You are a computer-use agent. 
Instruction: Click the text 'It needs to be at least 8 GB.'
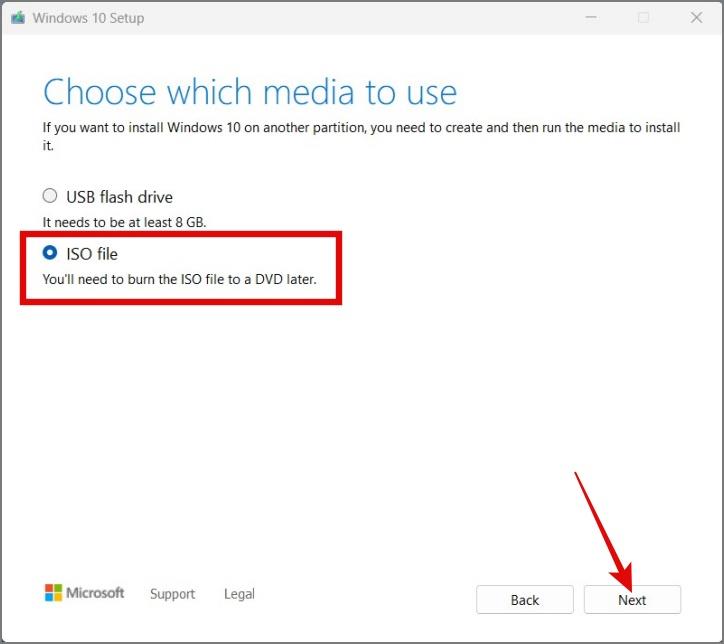pos(124,223)
